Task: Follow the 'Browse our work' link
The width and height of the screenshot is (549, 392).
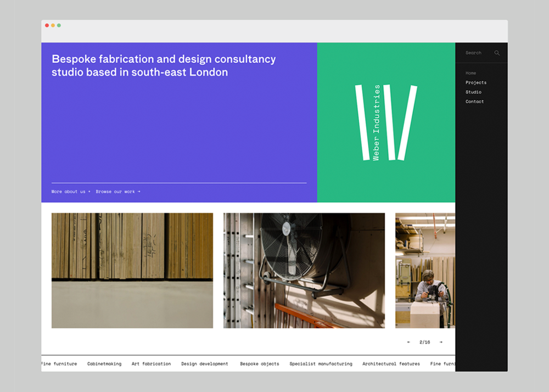Action: tap(117, 192)
